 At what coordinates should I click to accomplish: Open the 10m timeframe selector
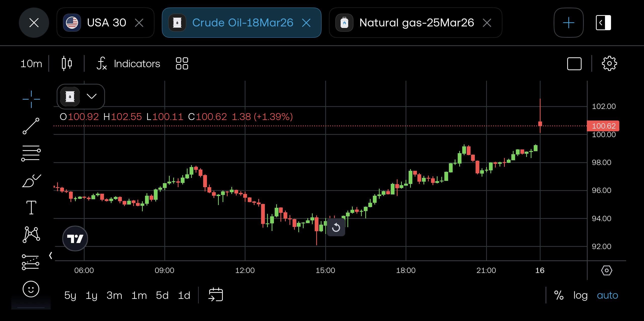[x=31, y=64]
